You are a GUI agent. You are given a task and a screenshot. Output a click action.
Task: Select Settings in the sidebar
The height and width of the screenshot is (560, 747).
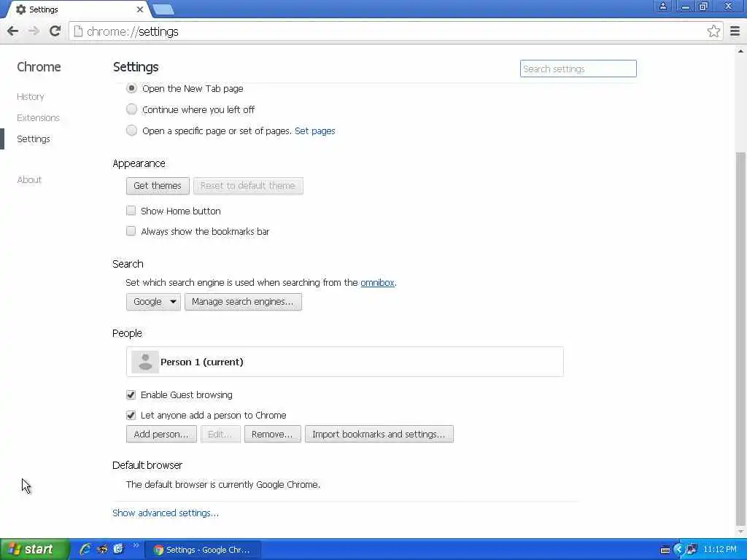34,139
